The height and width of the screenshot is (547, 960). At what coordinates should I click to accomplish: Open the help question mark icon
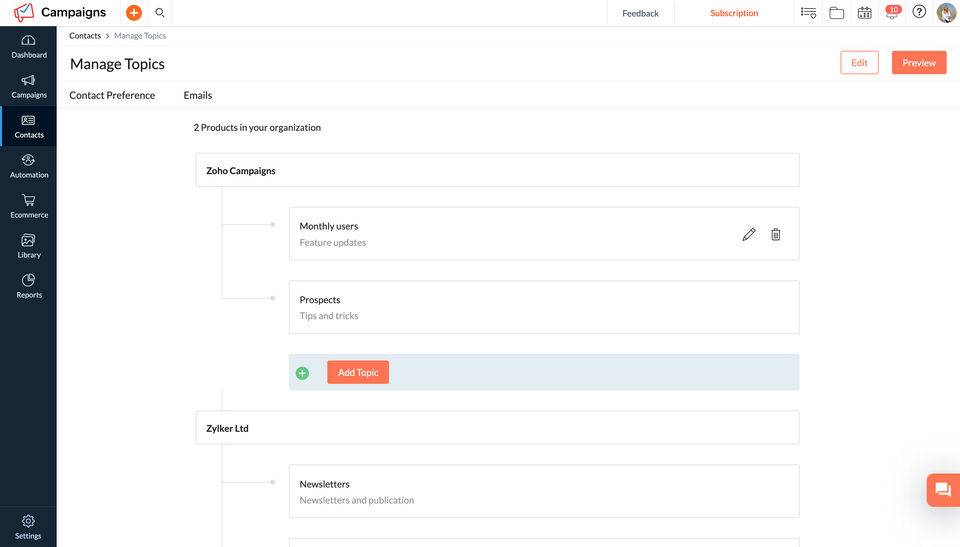point(919,13)
